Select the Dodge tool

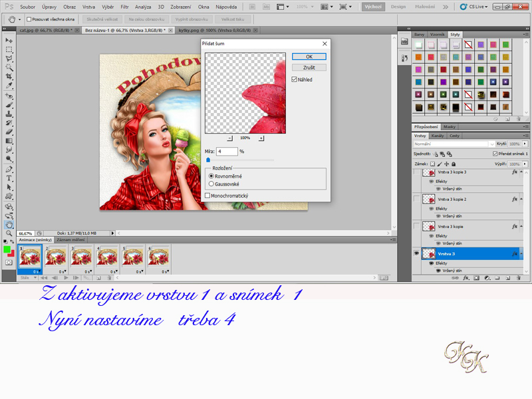click(x=9, y=158)
